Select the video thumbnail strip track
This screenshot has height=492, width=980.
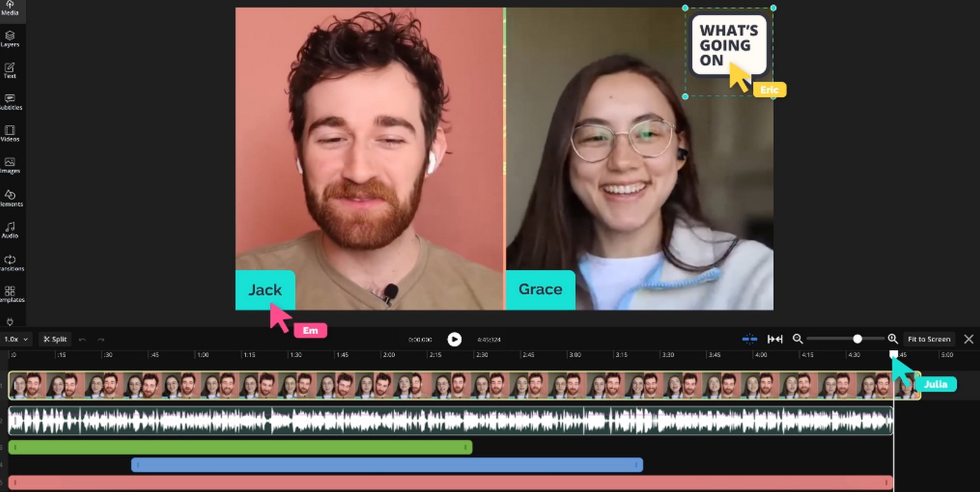[x=464, y=386]
